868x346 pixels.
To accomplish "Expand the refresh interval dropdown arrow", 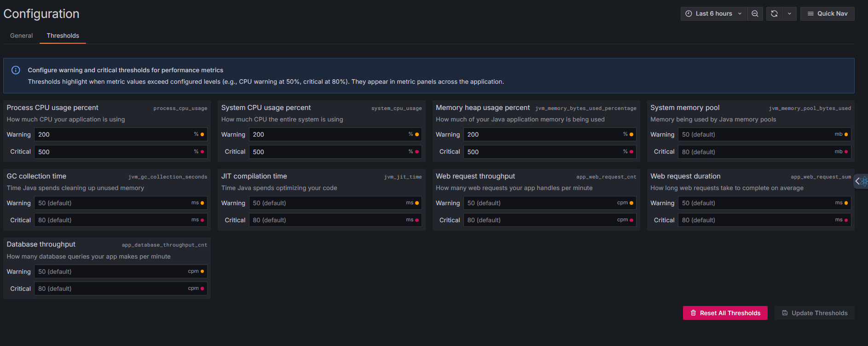I will click(x=789, y=14).
